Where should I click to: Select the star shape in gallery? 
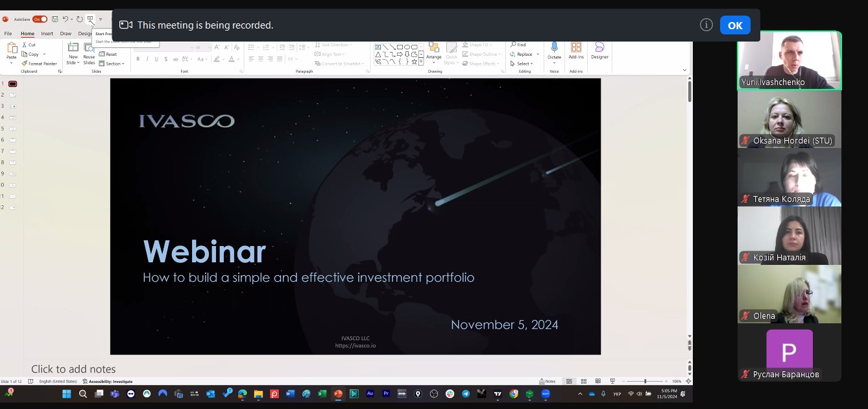click(414, 62)
